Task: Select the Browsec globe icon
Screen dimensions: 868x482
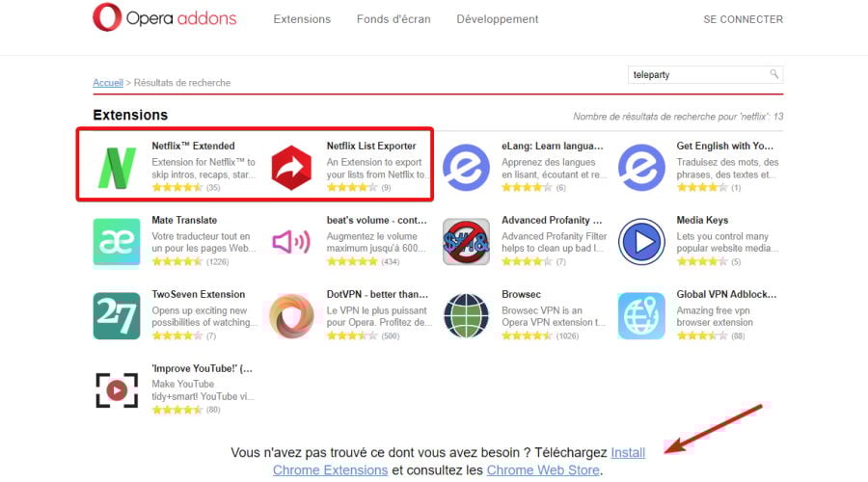Action: coord(466,316)
